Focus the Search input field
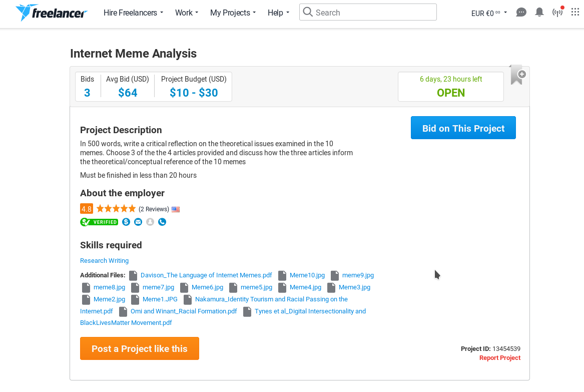The width and height of the screenshot is (584, 392). 368,13
